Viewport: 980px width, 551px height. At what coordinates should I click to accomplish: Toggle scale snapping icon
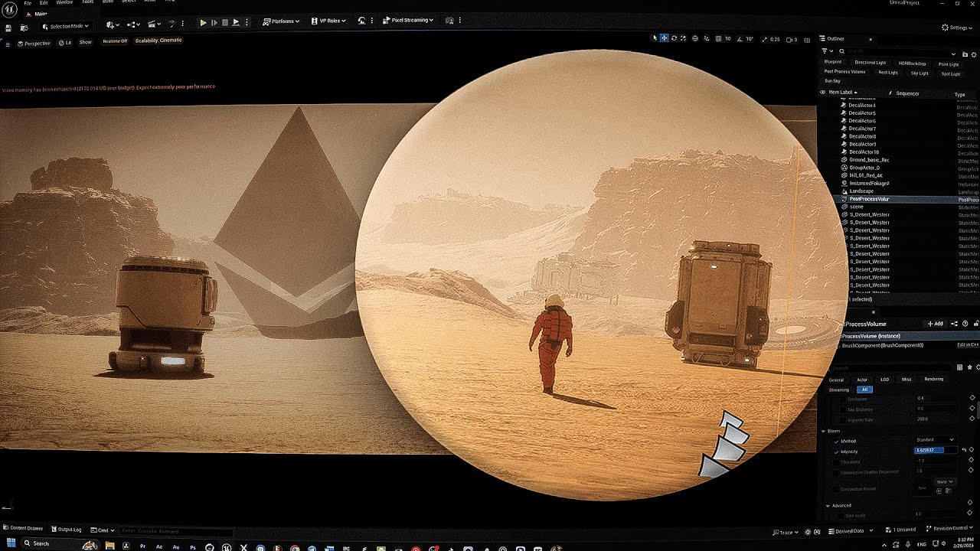pos(765,39)
